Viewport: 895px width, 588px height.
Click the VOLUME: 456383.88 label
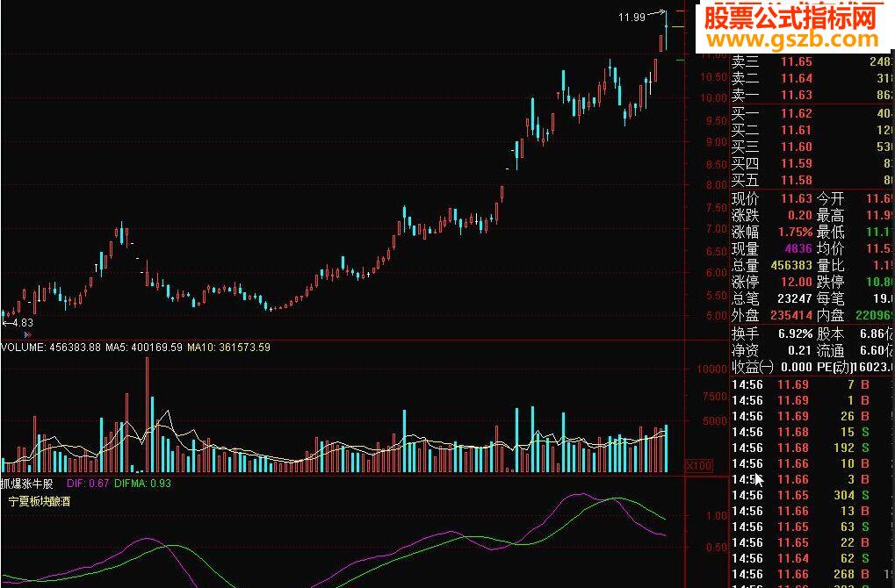pyautogui.click(x=51, y=348)
